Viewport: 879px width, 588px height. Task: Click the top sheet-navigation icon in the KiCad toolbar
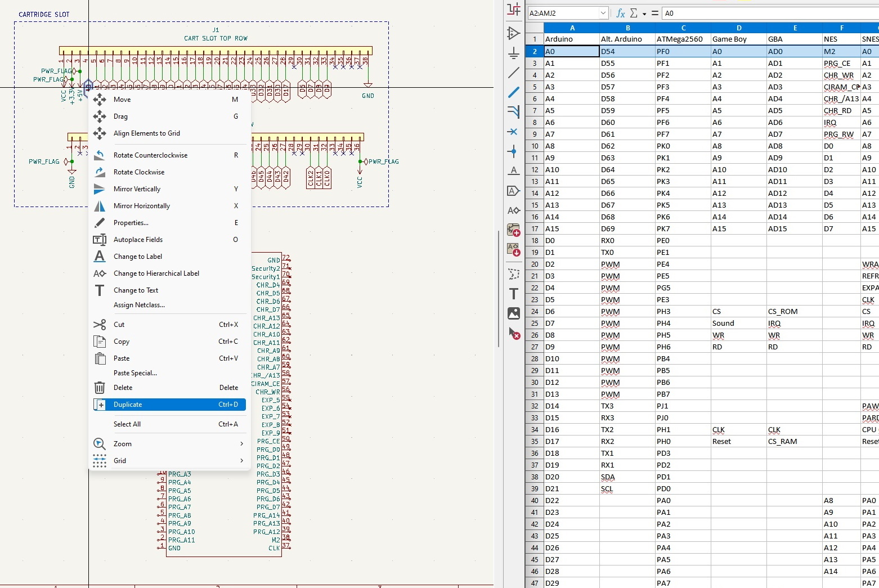click(513, 8)
